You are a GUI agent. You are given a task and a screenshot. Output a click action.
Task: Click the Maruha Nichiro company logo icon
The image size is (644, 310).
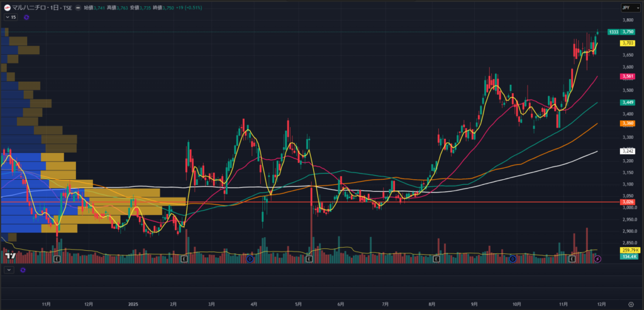pyautogui.click(x=7, y=8)
